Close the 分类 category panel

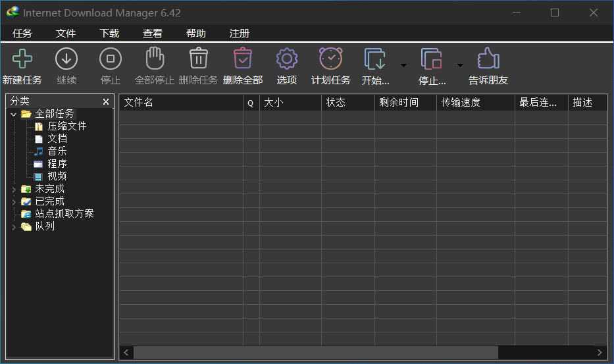106,101
